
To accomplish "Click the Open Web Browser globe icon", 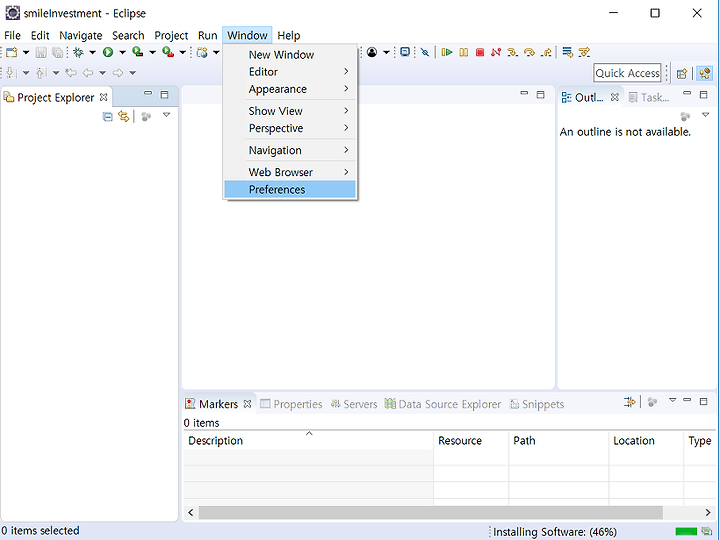I will click(x=202, y=52).
